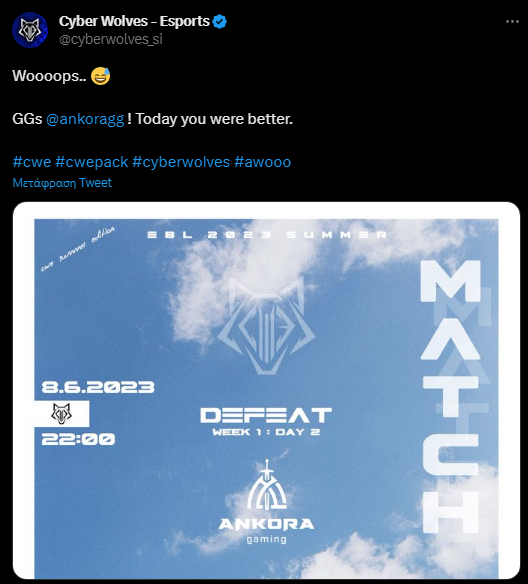This screenshot has height=584, width=528.
Task: Click the Ankora sword logo in the image
Action: click(x=267, y=485)
